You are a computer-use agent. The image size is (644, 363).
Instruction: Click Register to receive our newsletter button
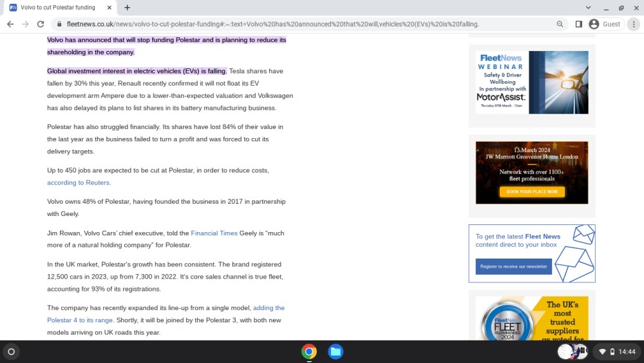coord(513,266)
